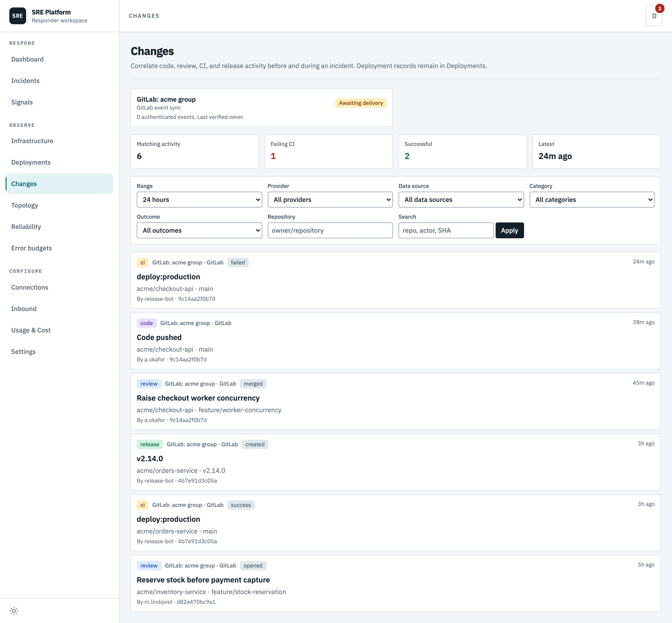Click the Failing CI stat card
The height and width of the screenshot is (623, 672).
coord(329,152)
